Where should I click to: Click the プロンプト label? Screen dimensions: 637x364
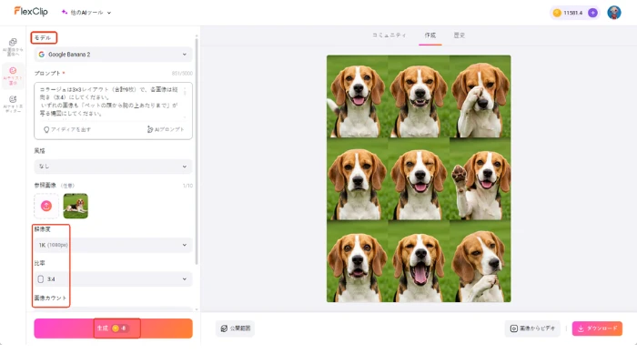coord(47,73)
